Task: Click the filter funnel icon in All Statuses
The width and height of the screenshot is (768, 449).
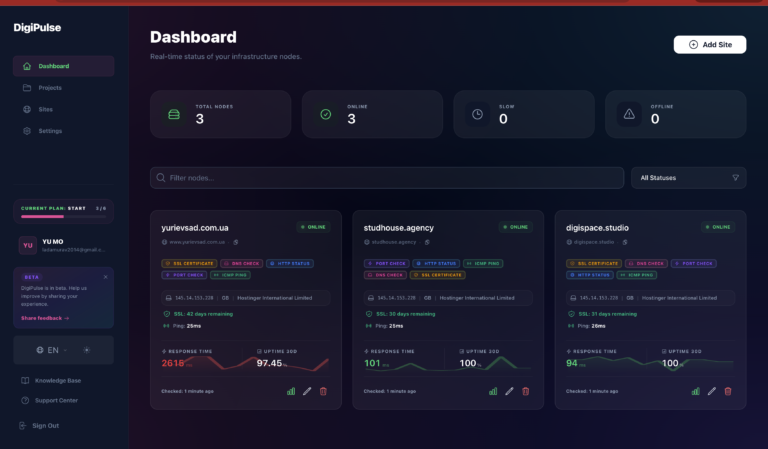Action: [735, 178]
